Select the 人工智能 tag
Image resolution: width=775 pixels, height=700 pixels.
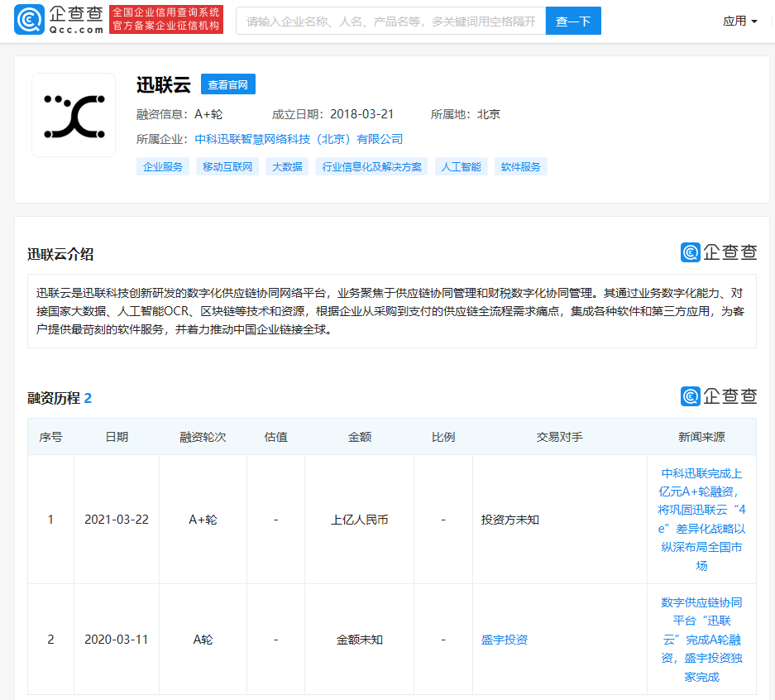click(x=462, y=167)
